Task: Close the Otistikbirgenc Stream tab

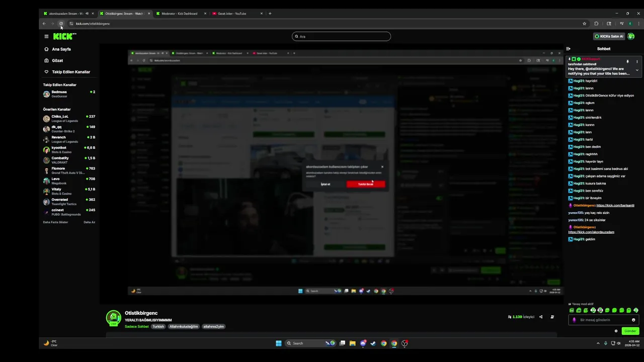Action: click(x=148, y=14)
